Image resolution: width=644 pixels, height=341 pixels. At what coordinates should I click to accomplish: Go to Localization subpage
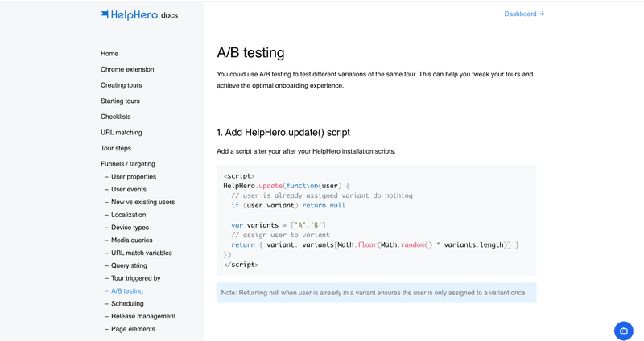tap(129, 215)
